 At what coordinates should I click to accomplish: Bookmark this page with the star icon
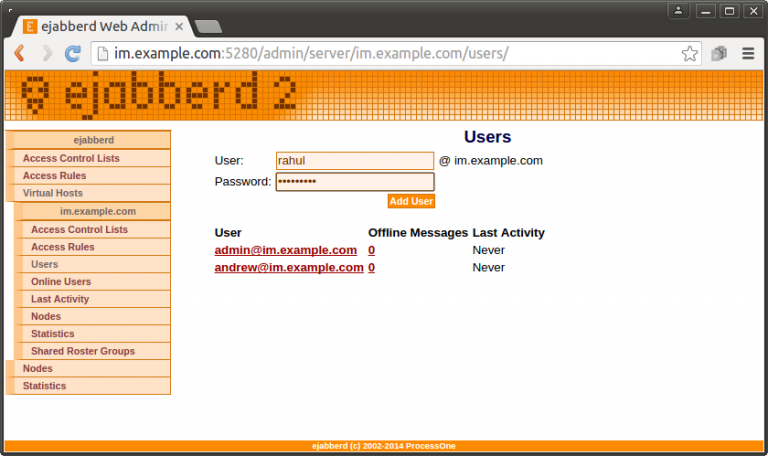pos(689,54)
